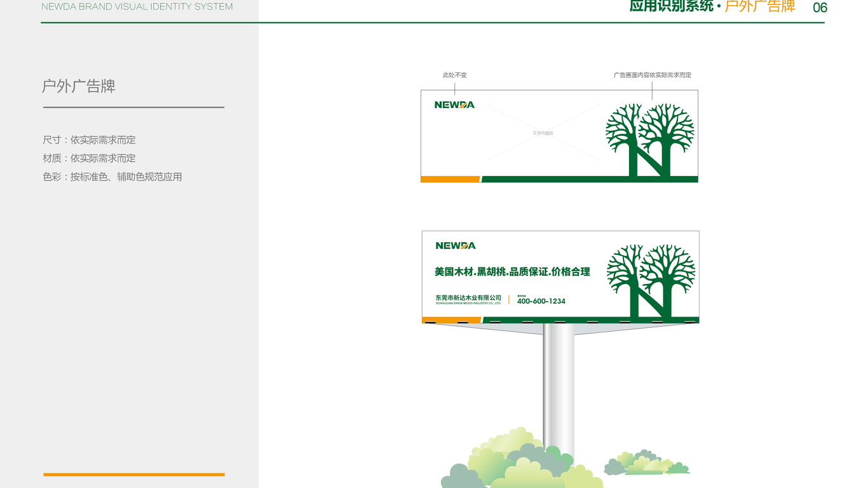868x488 pixels.
Task: Click the orange strip at the bottom of the lower billboard
Action: pyautogui.click(x=452, y=320)
